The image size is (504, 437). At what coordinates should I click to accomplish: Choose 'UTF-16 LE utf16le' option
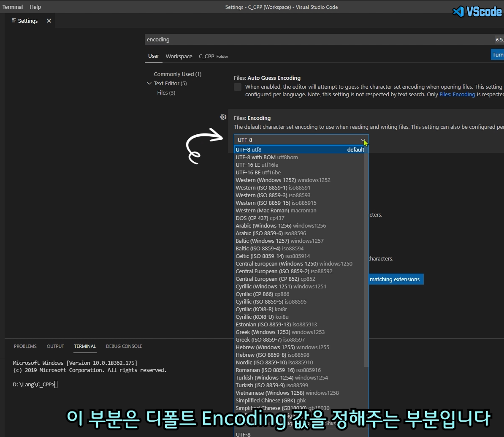(300, 165)
